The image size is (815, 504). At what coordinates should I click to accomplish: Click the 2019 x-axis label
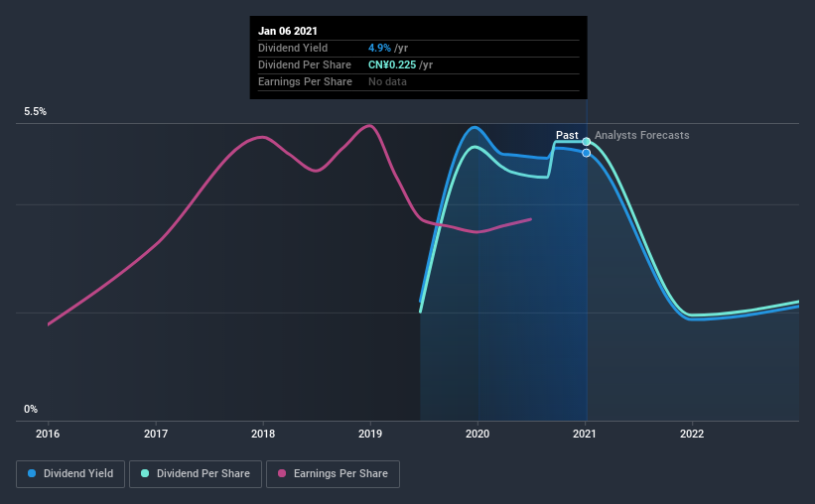point(370,434)
